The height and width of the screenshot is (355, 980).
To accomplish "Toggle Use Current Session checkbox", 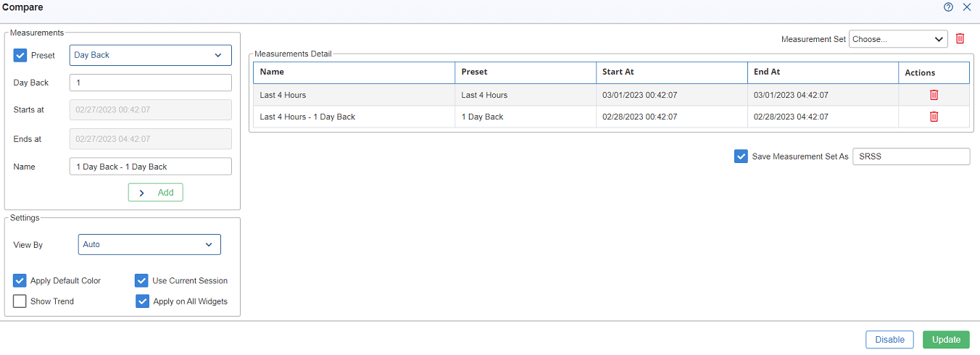I will (x=142, y=280).
